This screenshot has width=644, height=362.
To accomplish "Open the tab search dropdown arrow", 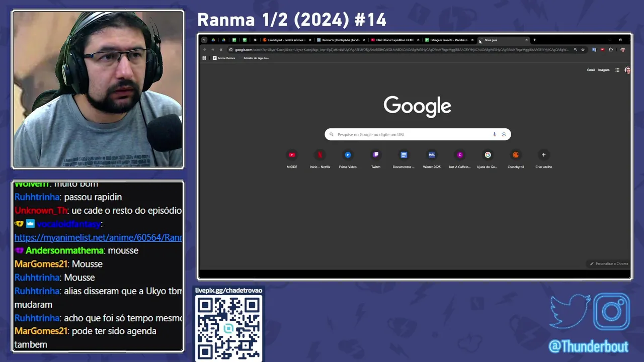I will [204, 40].
